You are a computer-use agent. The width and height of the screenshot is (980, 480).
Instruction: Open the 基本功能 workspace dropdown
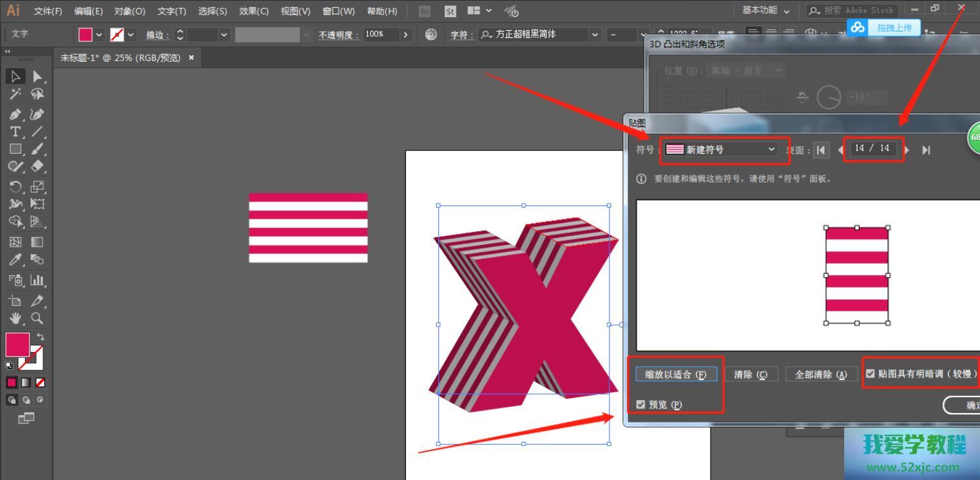coord(766,11)
